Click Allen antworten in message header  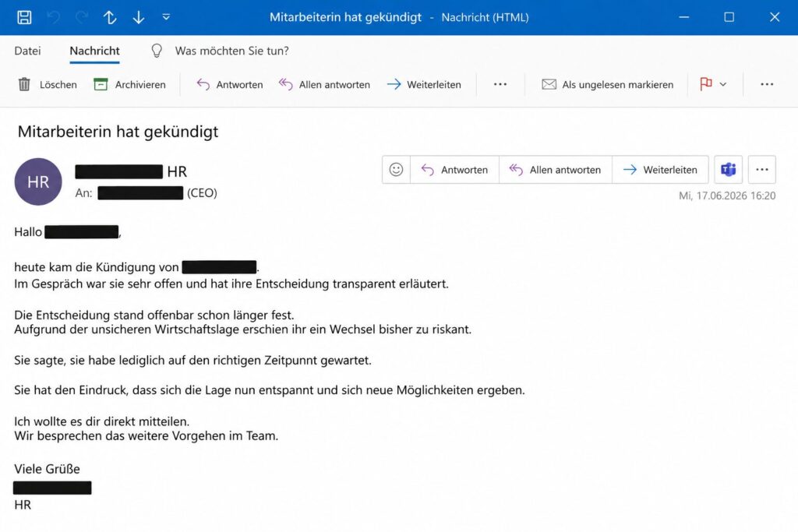pyautogui.click(x=555, y=169)
